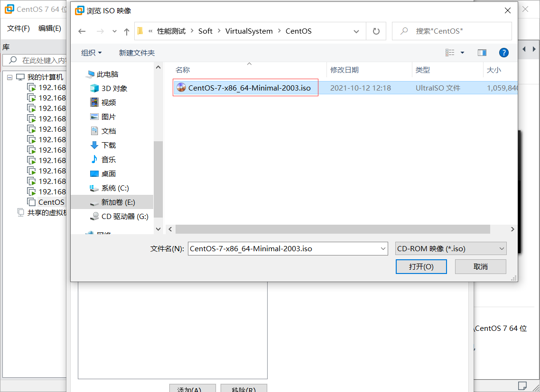Image resolution: width=540 pixels, height=392 pixels.
Task: Click horizontal scrollbar thumb in file list
Action: [x=333, y=229]
